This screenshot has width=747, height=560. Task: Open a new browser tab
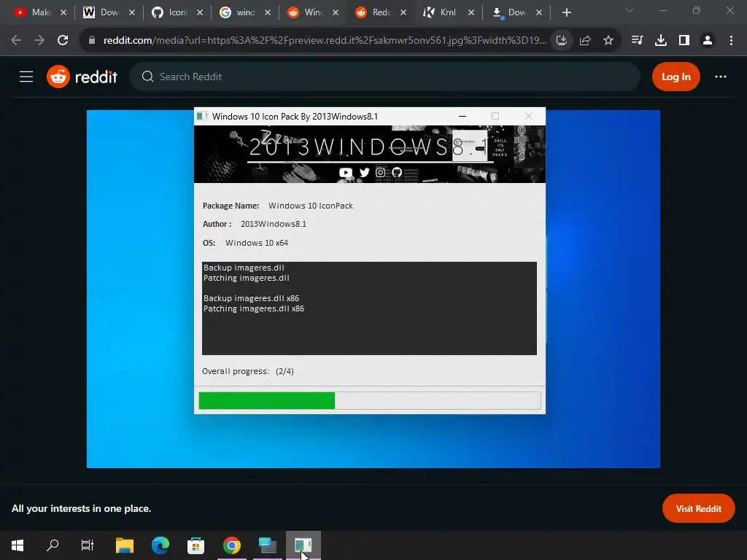[566, 12]
